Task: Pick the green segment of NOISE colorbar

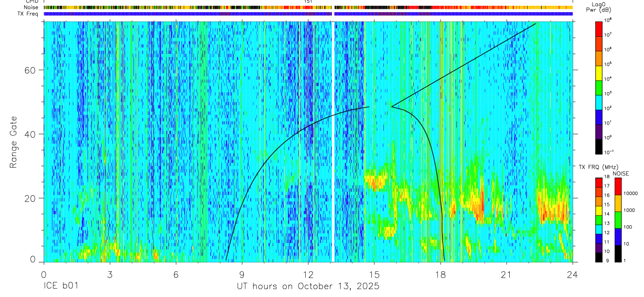Action: click(618, 219)
